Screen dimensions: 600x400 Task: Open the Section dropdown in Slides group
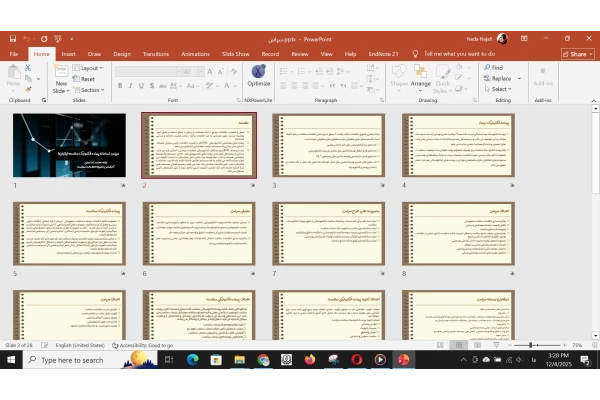coord(90,90)
